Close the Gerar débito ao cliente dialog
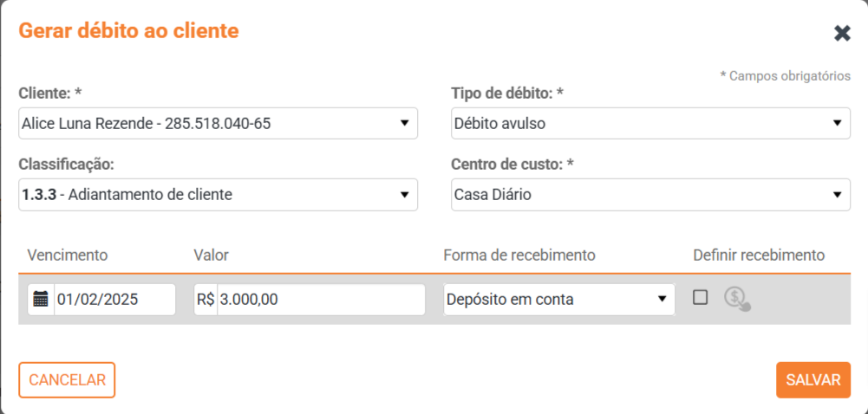Screen dimensions: 868x414 pyautogui.click(x=842, y=33)
